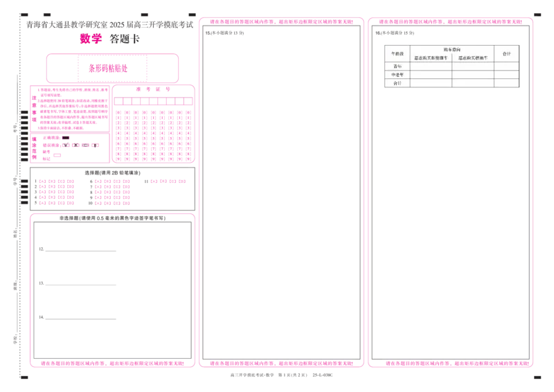Viewport: 554px width, 392px height.
Task: Click the 愿意购买新能源车 column header
Action: click(x=431, y=58)
